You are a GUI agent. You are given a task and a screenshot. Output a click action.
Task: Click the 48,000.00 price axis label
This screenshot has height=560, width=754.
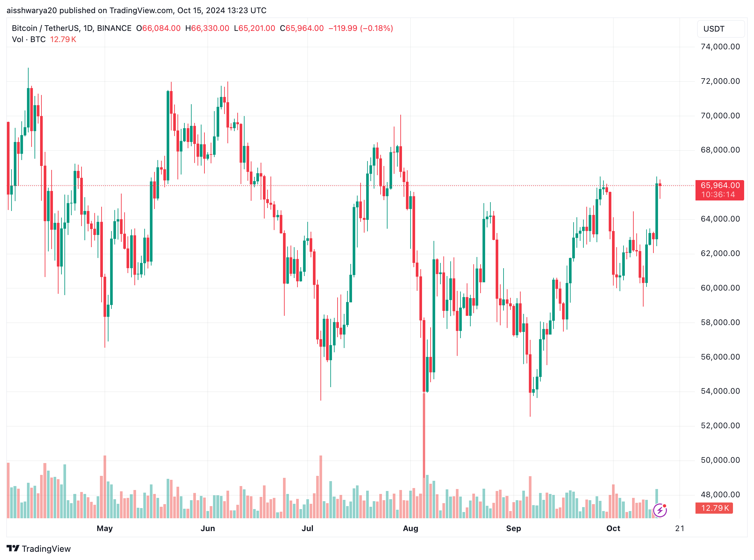(720, 495)
